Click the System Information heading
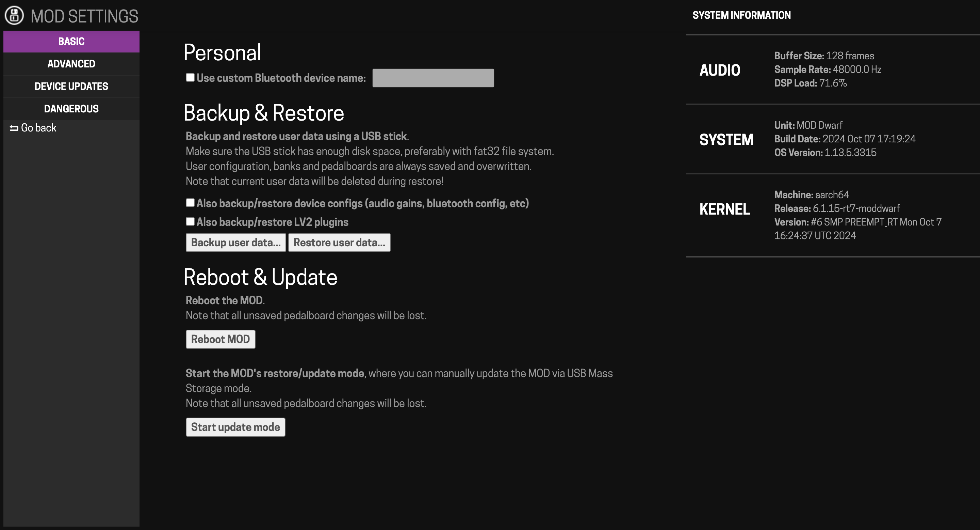 [741, 15]
